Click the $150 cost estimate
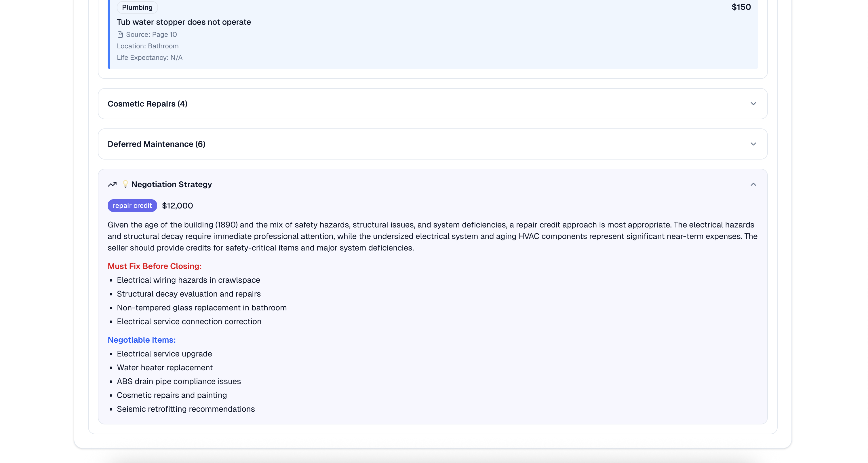This screenshot has height=463, width=868. (741, 7)
